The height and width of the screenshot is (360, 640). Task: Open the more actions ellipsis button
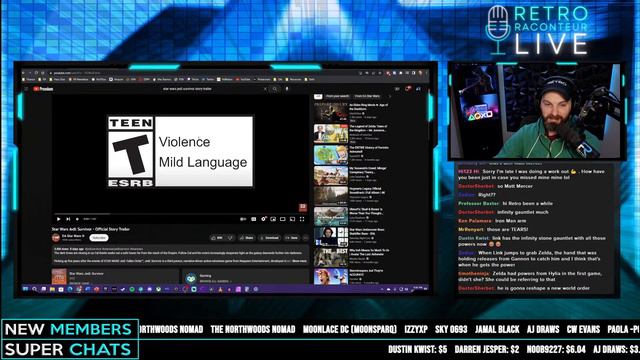305,238
